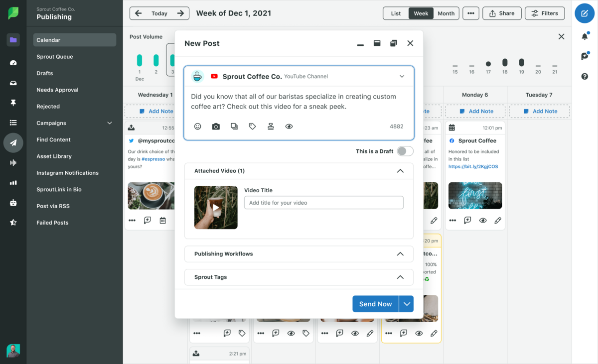Open the ellipsis more options button in header
This screenshot has width=598, height=364.
471,13
